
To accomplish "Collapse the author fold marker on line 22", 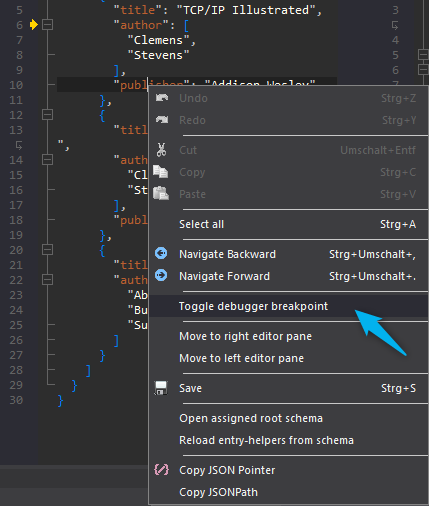I will click(47, 280).
